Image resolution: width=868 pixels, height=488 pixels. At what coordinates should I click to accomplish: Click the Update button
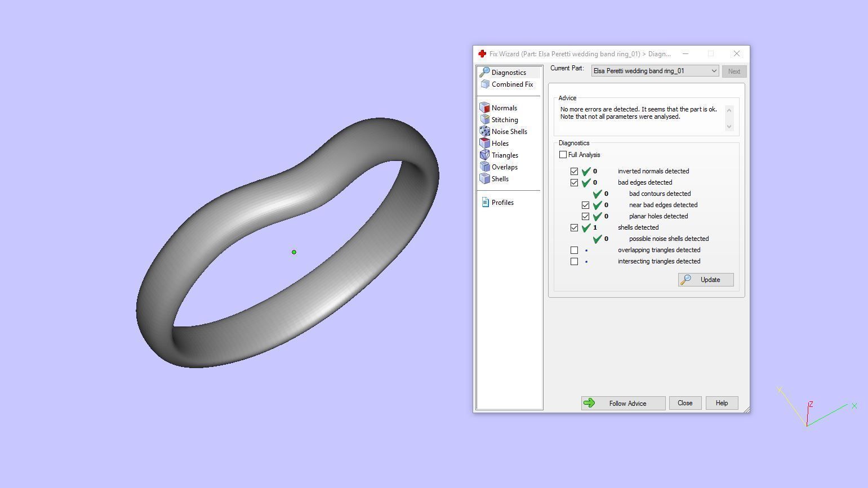point(706,280)
